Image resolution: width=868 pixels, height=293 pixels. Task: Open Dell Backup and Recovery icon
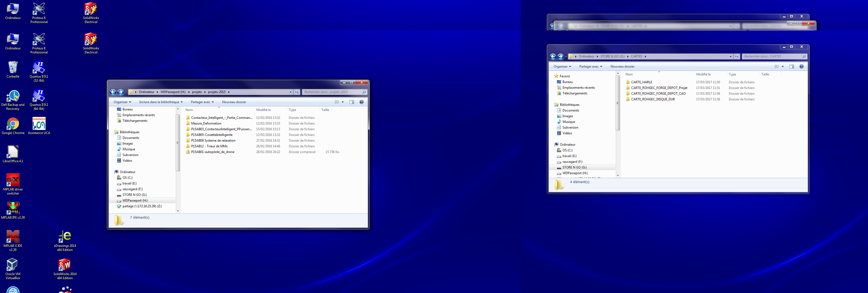13,100
